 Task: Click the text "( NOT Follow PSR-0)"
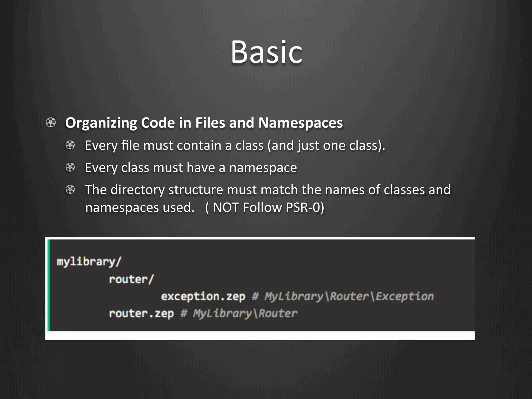click(x=264, y=208)
